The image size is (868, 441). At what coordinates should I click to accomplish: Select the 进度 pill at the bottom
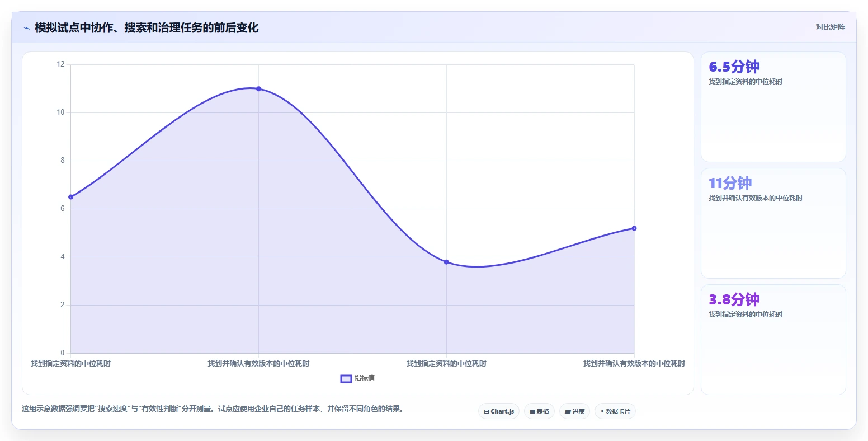pyautogui.click(x=574, y=411)
